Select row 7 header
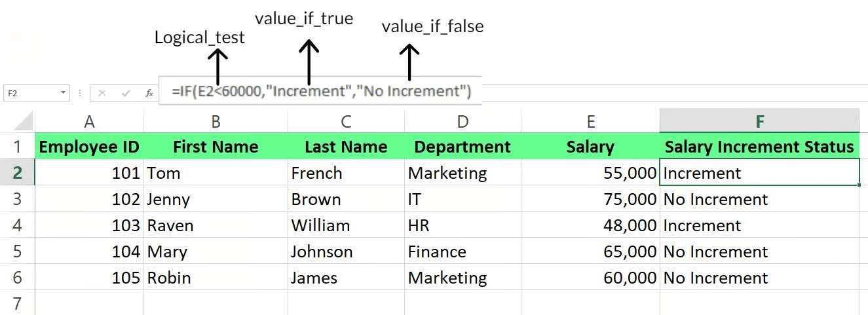Image resolution: width=868 pixels, height=315 pixels. [17, 303]
